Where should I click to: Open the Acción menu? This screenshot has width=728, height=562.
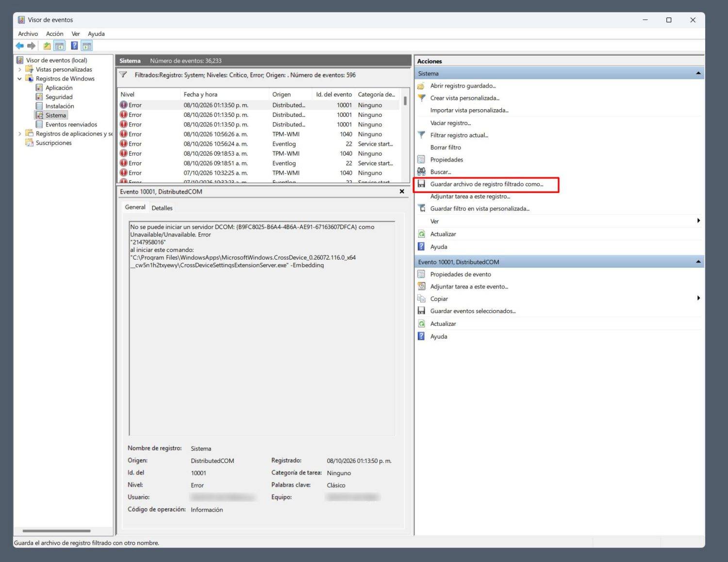click(x=55, y=33)
